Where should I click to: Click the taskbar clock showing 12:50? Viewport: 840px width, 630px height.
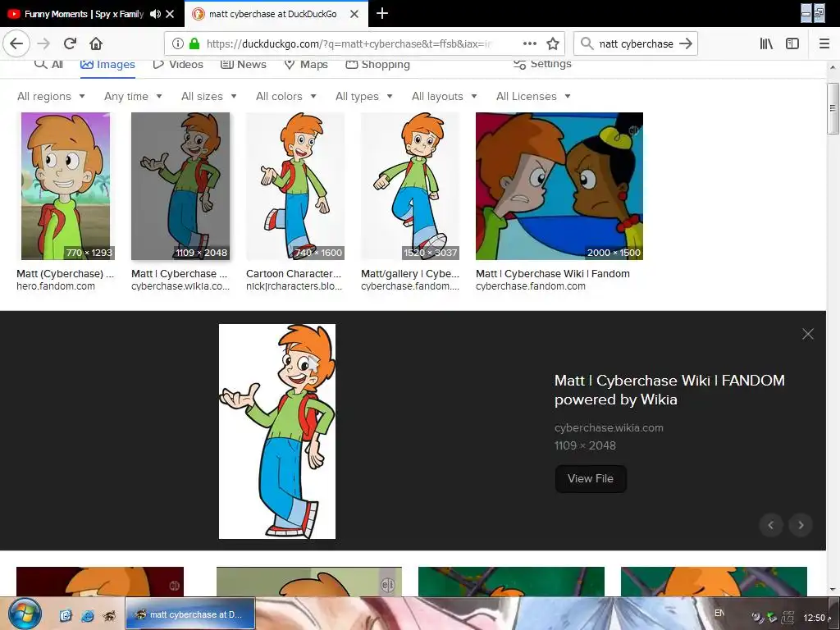point(814,618)
